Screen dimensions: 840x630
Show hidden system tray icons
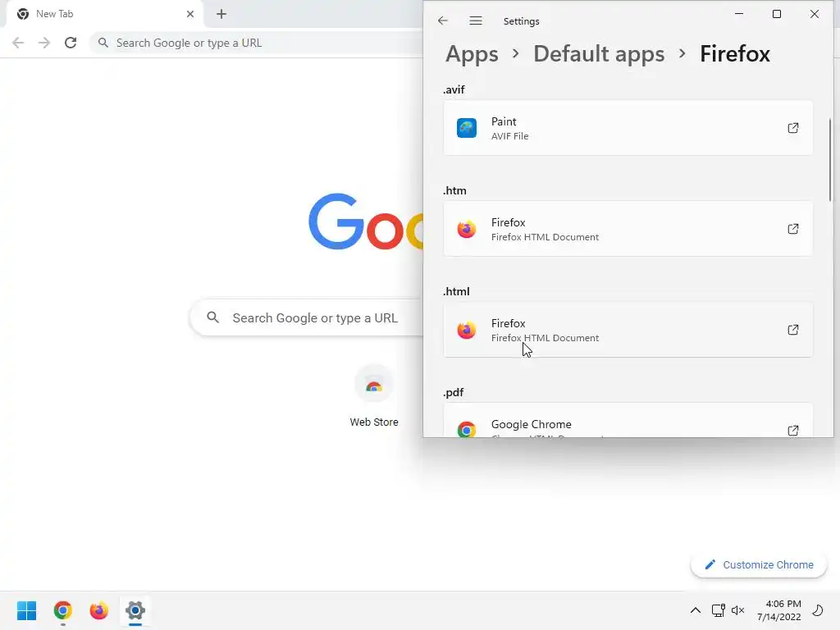coord(695,610)
